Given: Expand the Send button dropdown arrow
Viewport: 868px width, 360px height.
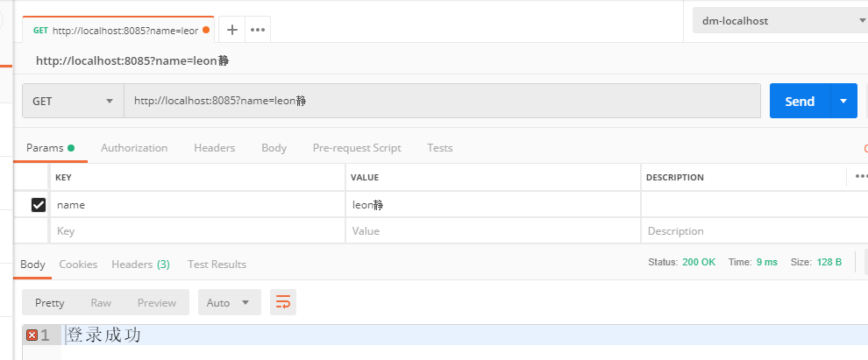Looking at the screenshot, I should (x=843, y=101).
